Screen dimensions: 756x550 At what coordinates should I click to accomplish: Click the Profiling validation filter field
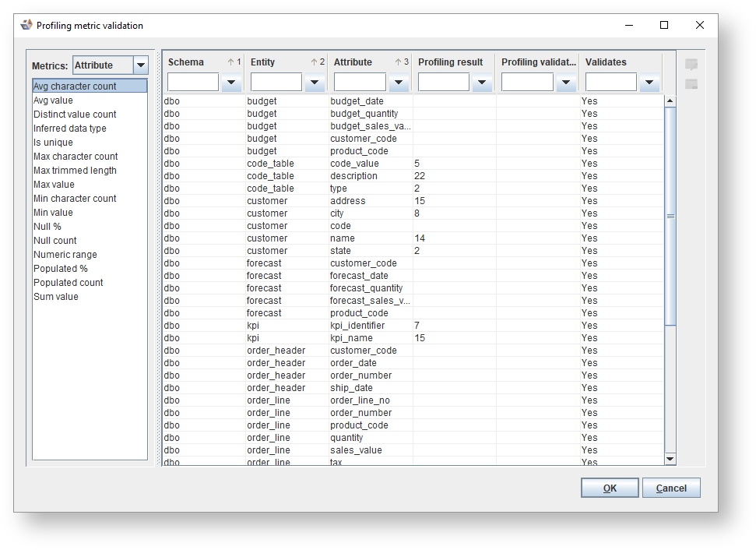527,82
